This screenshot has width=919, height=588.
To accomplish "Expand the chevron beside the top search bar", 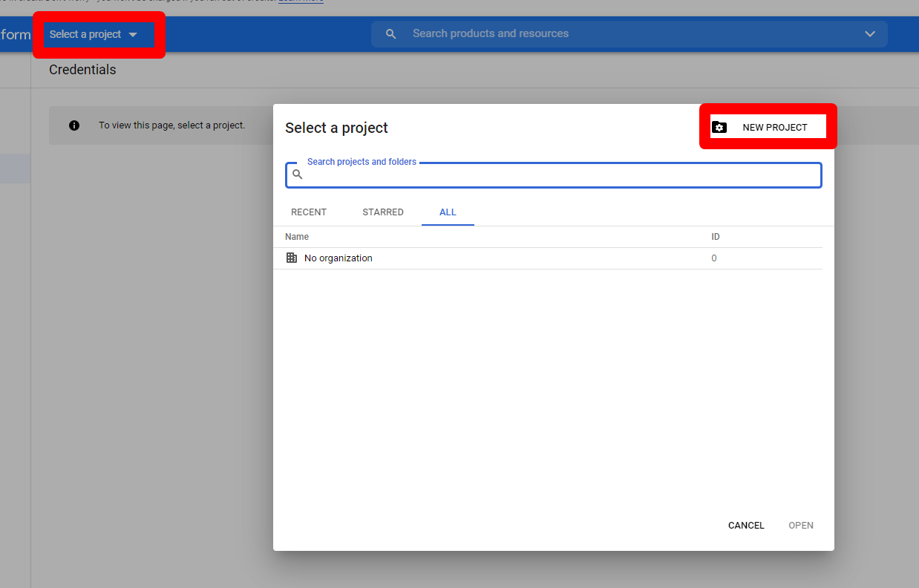I will point(870,34).
